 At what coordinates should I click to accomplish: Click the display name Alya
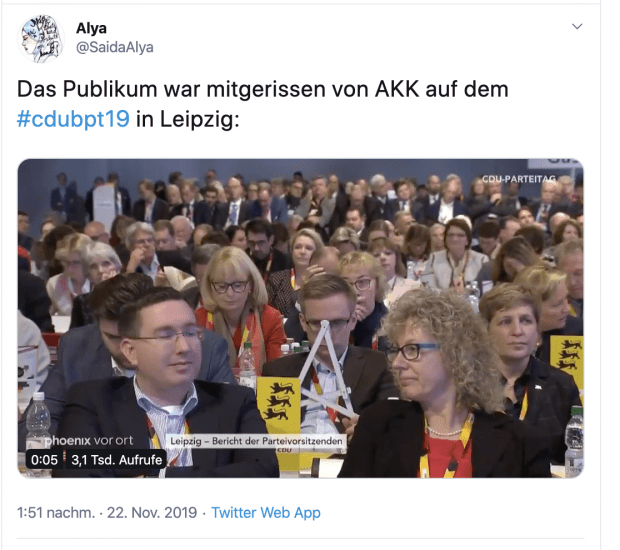click(91, 28)
